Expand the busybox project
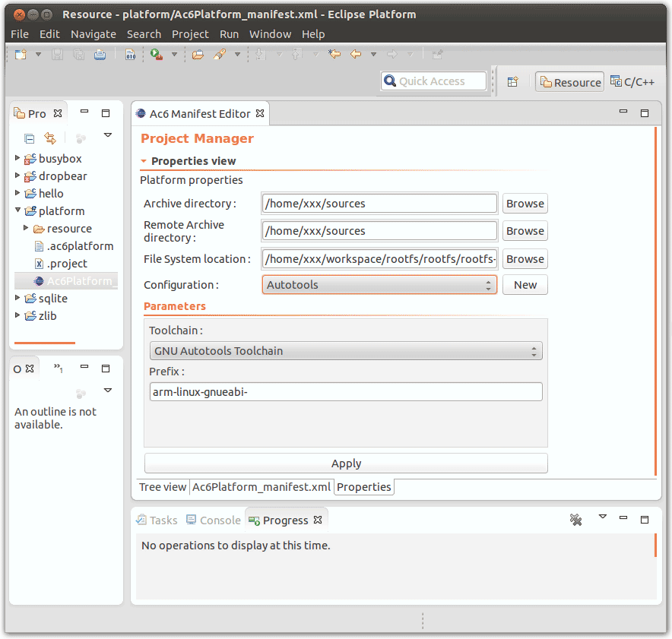 click(17, 158)
